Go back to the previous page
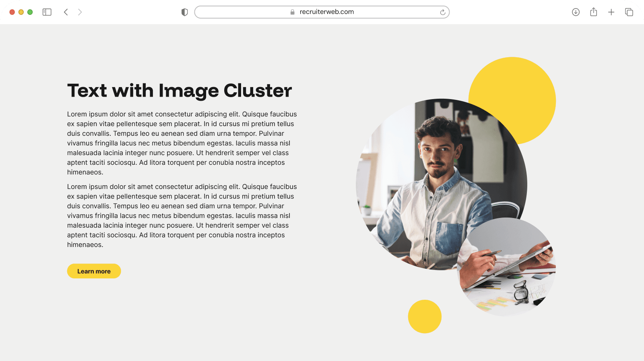This screenshot has width=644, height=361. (x=66, y=12)
